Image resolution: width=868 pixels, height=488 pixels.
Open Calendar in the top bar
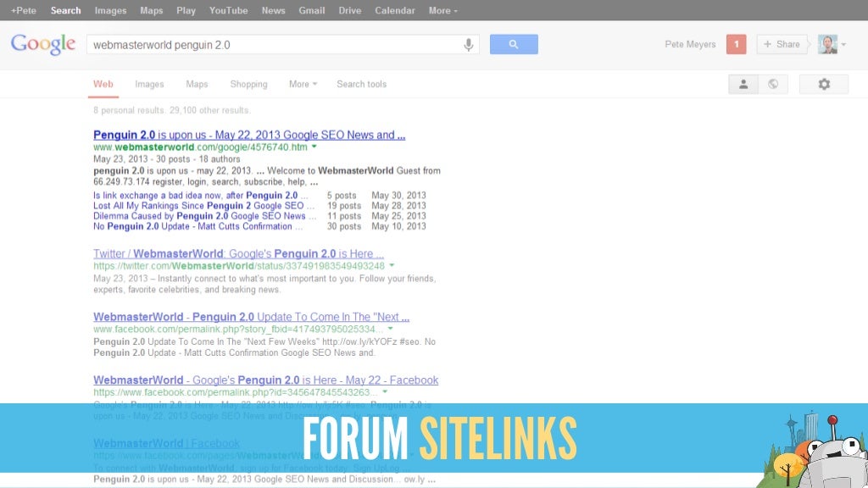(x=395, y=10)
